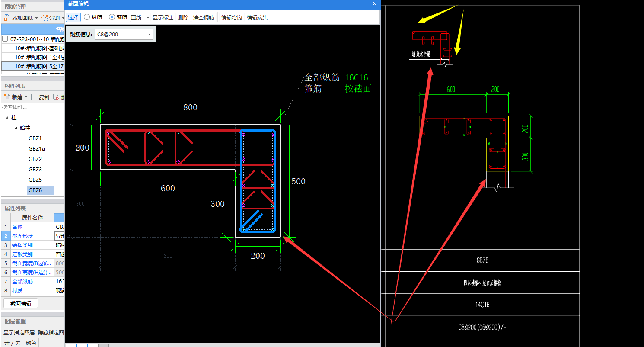This screenshot has height=347, width=644.
Task: Select GBZ6 in the component list
Action: point(41,190)
